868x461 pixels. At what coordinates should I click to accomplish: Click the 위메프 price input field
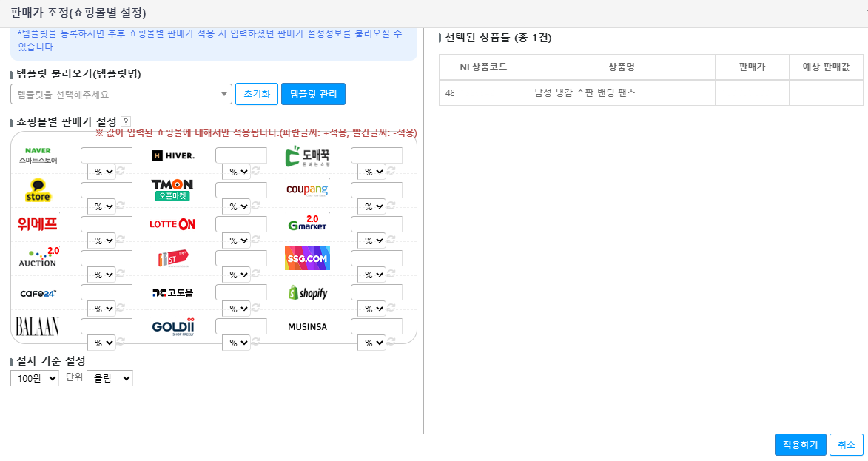(x=107, y=224)
